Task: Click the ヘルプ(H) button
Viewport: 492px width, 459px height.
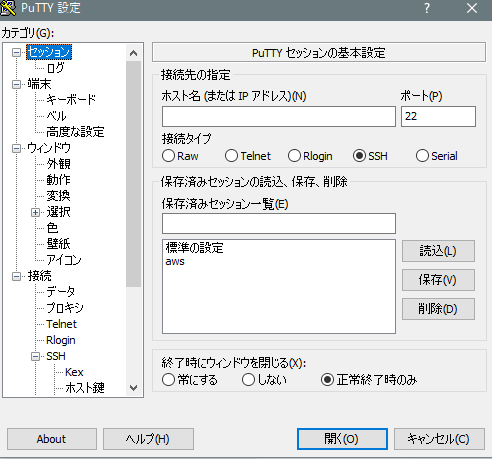Action: (x=148, y=439)
